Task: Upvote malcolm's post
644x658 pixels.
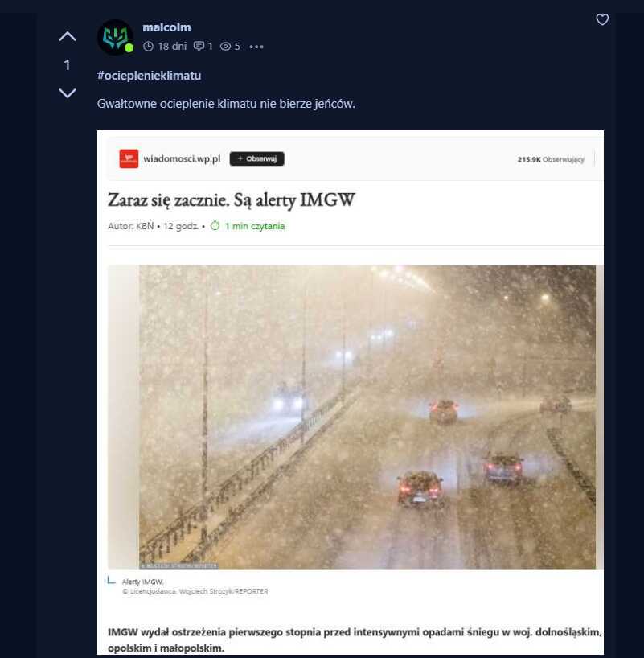Action: (67, 37)
